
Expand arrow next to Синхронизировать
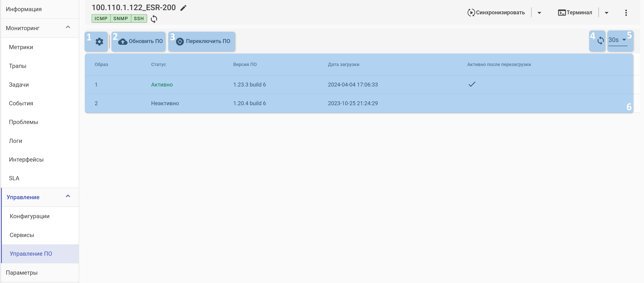coord(539,13)
